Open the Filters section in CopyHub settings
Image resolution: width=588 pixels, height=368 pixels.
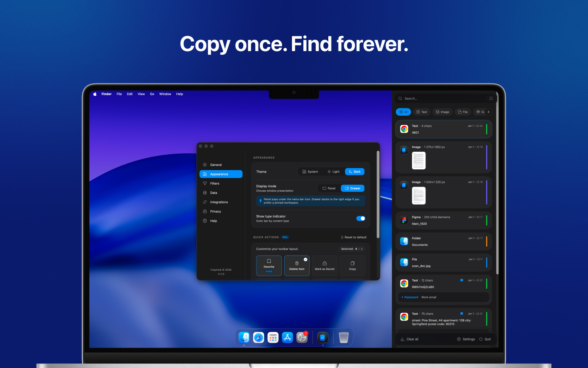tap(215, 183)
